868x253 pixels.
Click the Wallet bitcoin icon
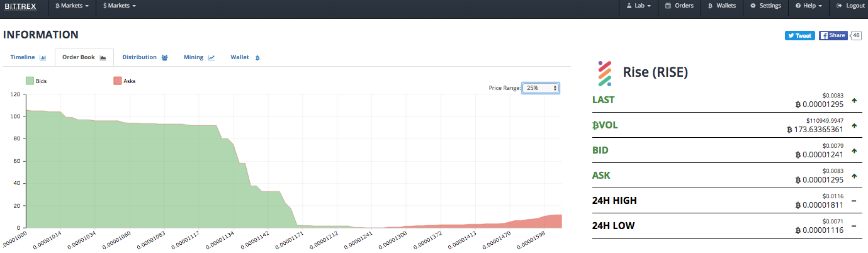click(257, 58)
